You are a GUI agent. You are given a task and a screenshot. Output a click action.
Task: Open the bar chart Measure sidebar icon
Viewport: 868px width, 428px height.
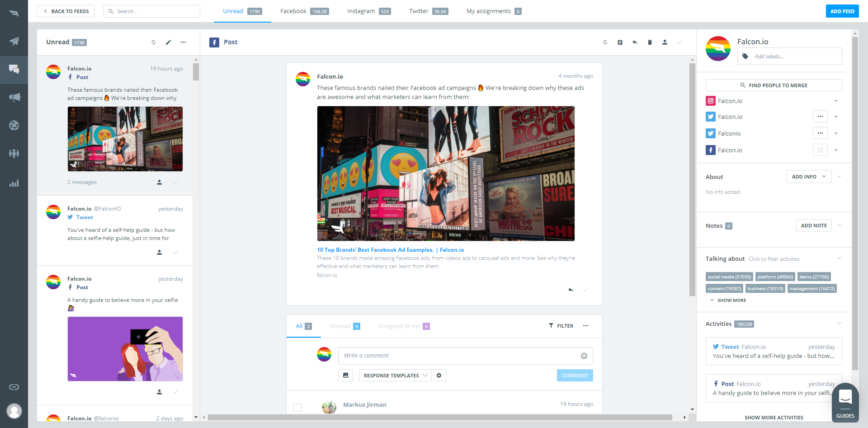(14, 183)
